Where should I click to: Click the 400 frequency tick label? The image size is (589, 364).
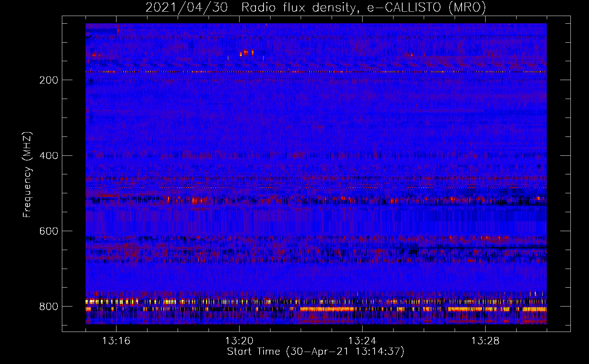[49, 156]
